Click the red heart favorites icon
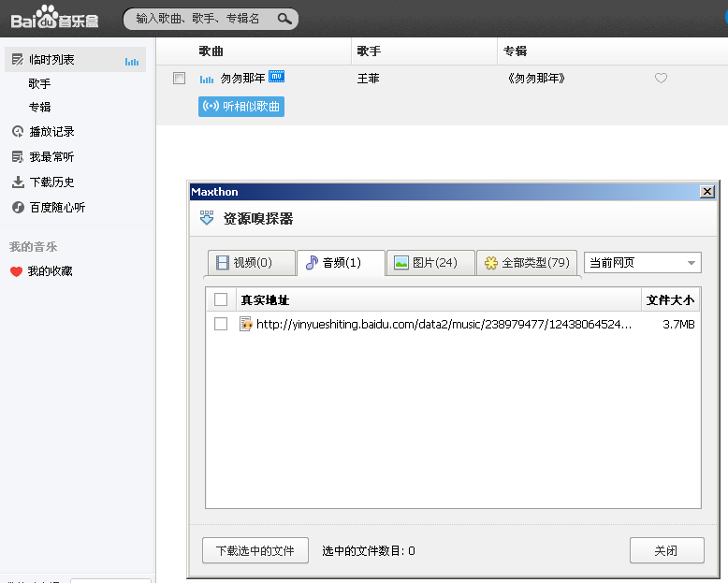 coord(16,271)
